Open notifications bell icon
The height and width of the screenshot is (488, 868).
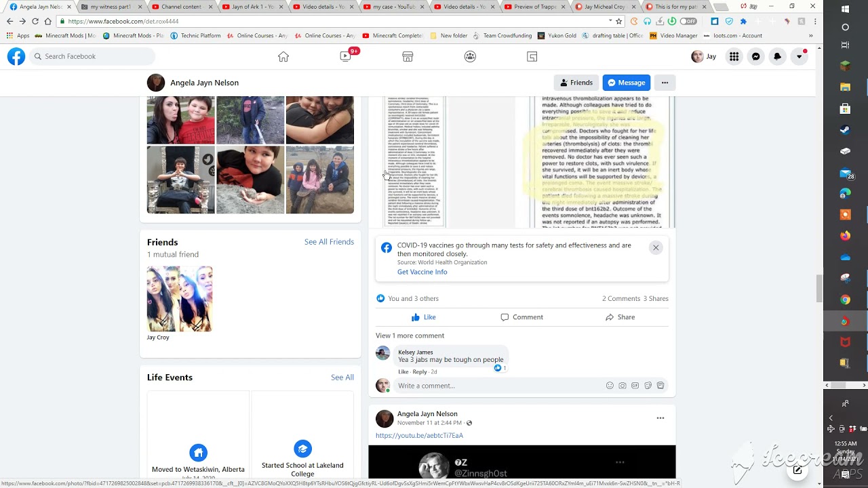(777, 56)
